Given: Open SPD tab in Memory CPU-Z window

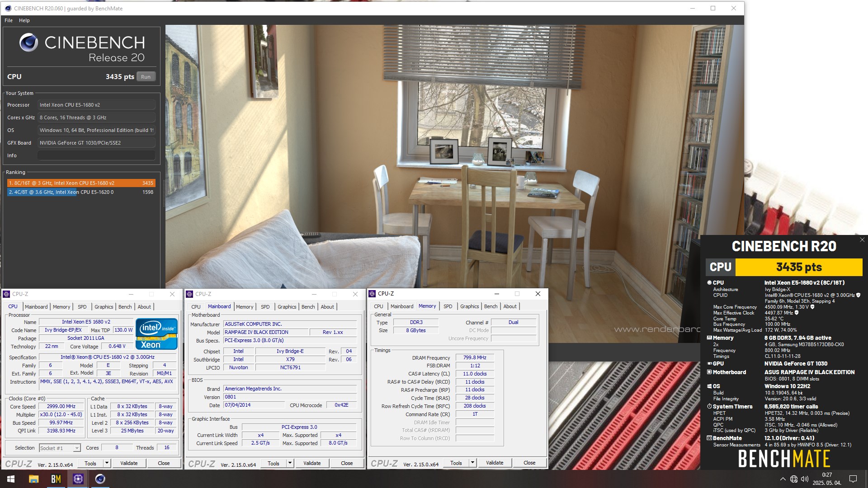Looking at the screenshot, I should pyautogui.click(x=448, y=306).
